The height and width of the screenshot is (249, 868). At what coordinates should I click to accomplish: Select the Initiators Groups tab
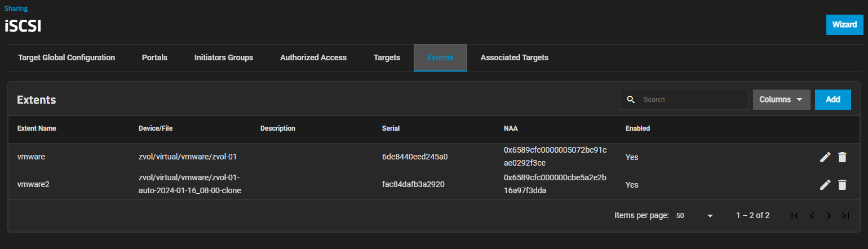(224, 57)
